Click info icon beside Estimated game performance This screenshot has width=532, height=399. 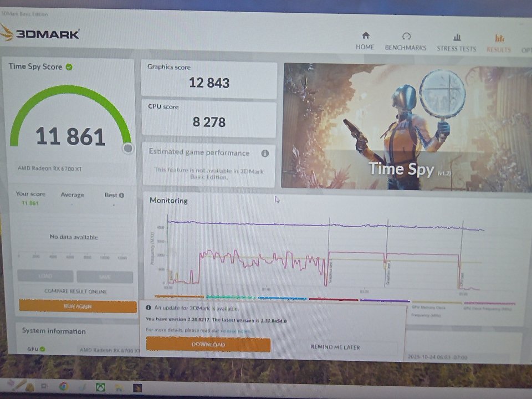coord(265,154)
